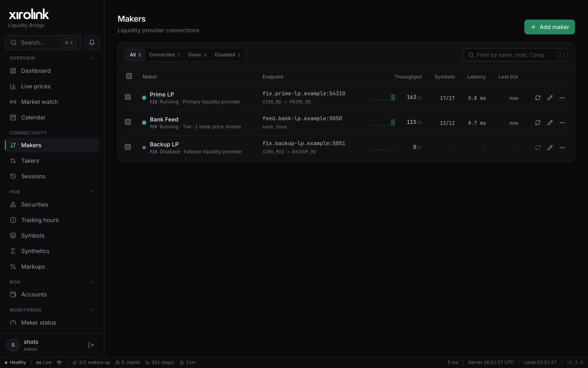588x368 pixels.
Task: Open Dashboard from the sidebar
Action: (52, 71)
